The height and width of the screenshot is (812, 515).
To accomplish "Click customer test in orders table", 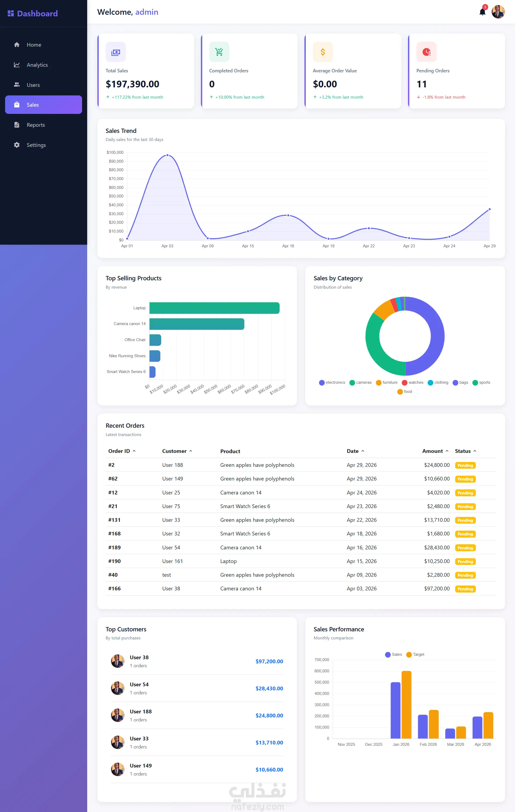I will pos(166,575).
